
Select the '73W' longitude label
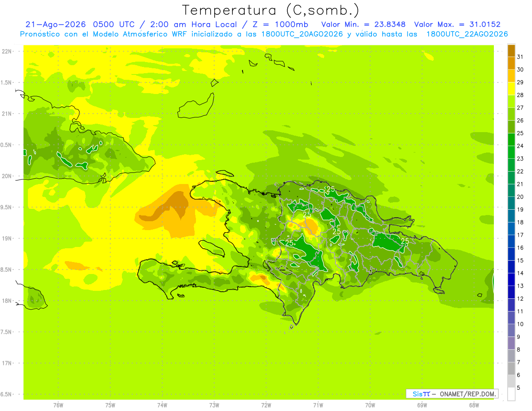click(214, 405)
